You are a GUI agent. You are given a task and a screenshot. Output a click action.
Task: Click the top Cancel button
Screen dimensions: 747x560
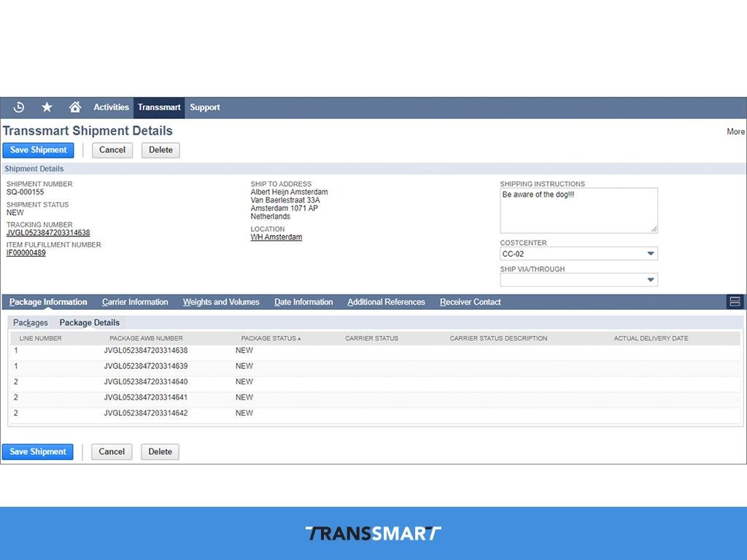[x=112, y=150]
